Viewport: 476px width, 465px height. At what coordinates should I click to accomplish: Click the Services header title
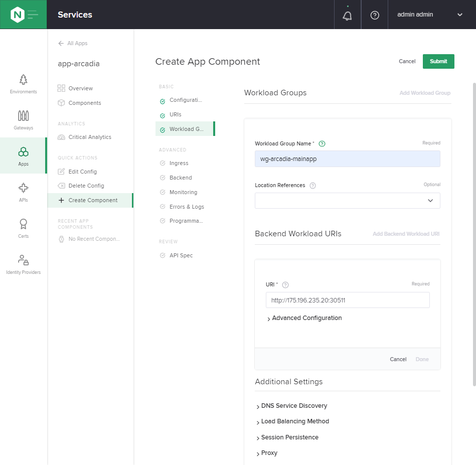pos(75,15)
